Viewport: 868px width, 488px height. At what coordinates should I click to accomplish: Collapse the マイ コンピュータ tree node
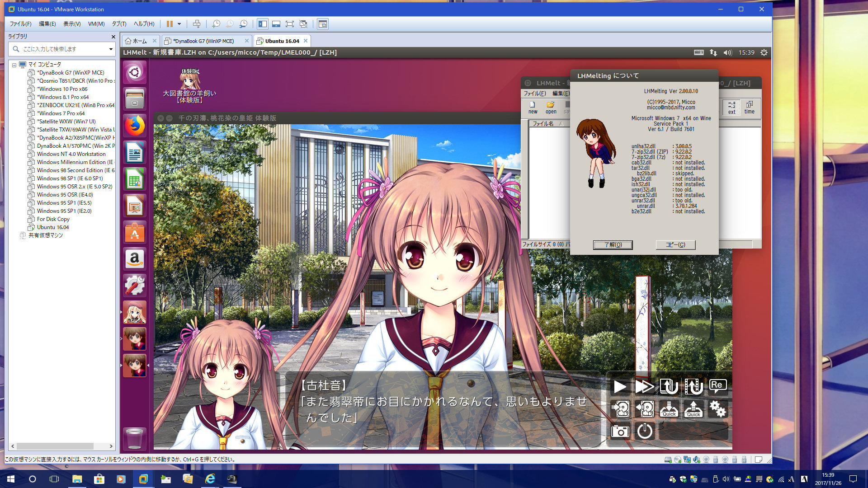pos(14,65)
